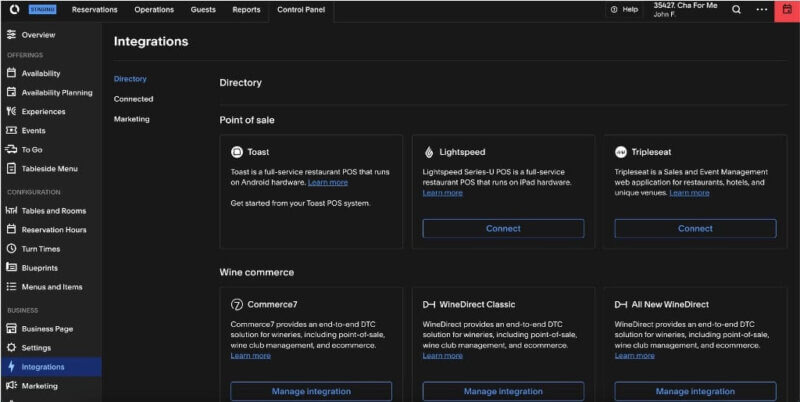Open the three-dot more options menu

click(762, 9)
